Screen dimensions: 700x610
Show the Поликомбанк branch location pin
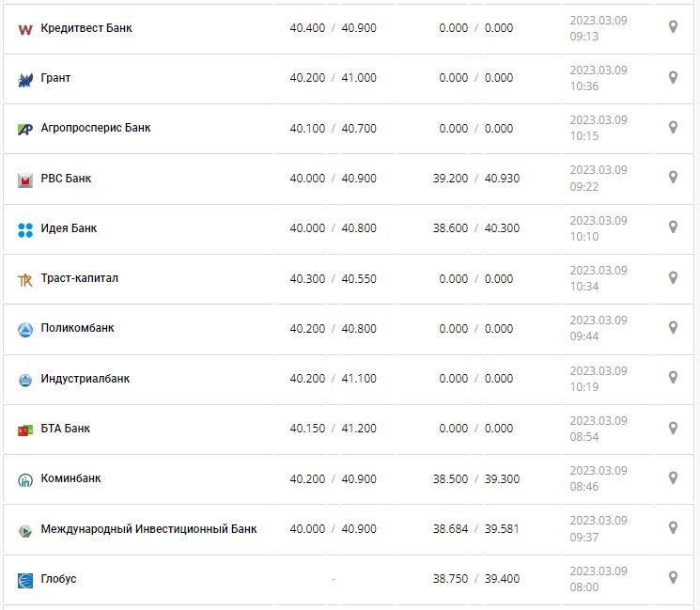tap(673, 327)
